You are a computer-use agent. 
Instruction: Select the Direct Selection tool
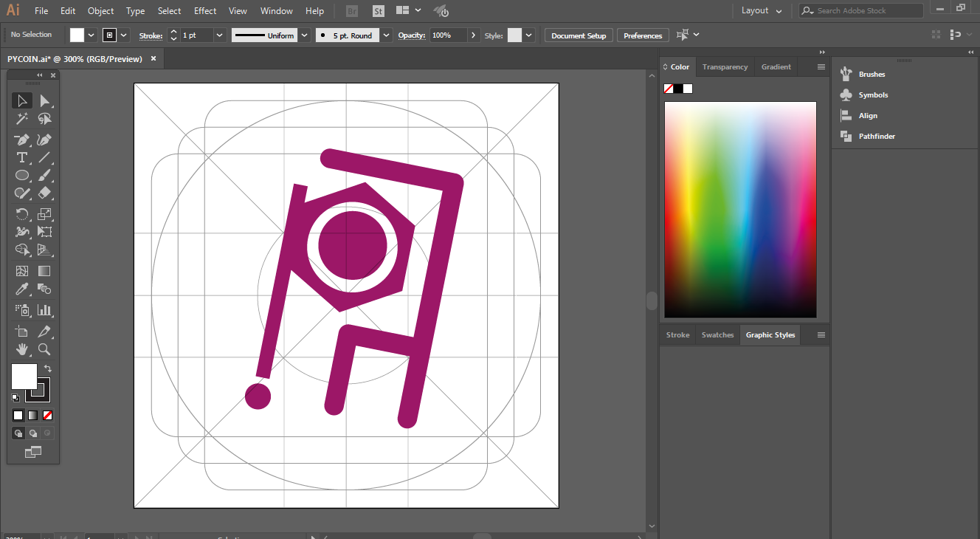(x=45, y=101)
